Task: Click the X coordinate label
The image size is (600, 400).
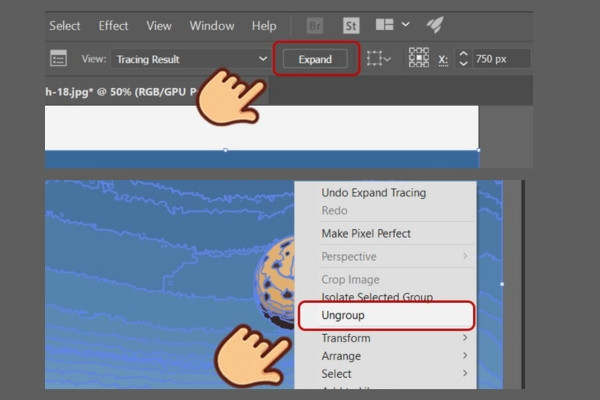Action: (443, 60)
